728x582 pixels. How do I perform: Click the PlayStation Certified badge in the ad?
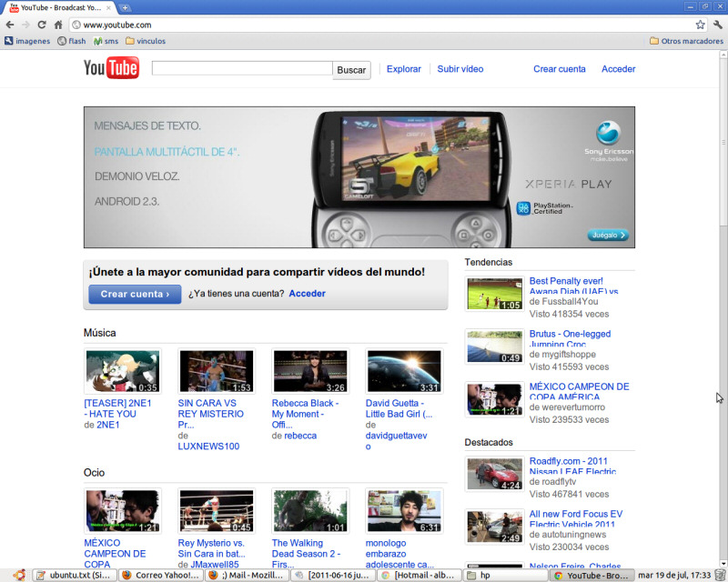545,208
